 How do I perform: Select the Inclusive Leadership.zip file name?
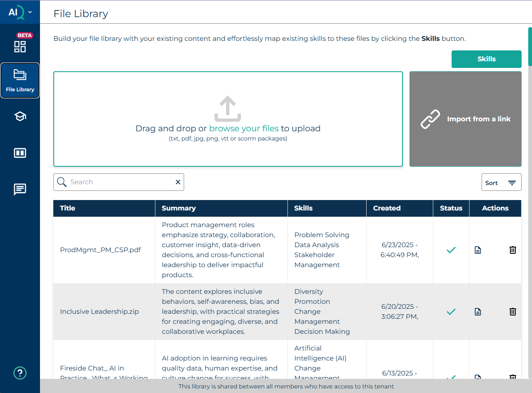100,312
